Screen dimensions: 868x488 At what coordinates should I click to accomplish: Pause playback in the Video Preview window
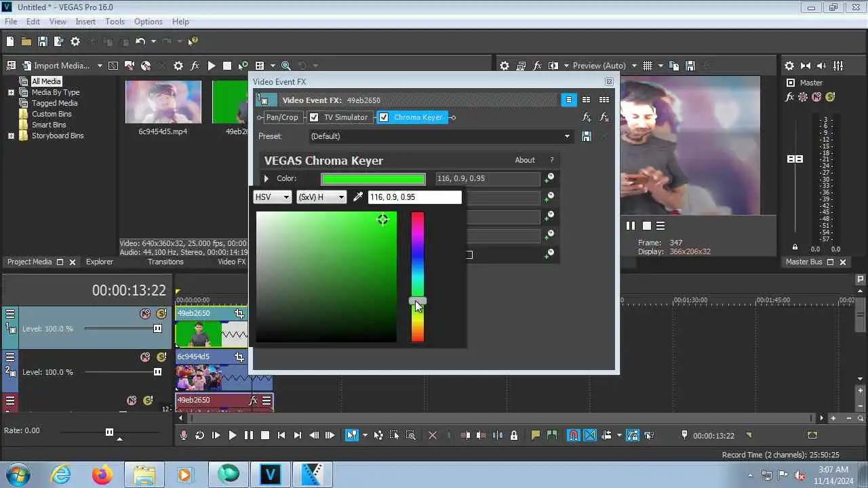pos(631,226)
